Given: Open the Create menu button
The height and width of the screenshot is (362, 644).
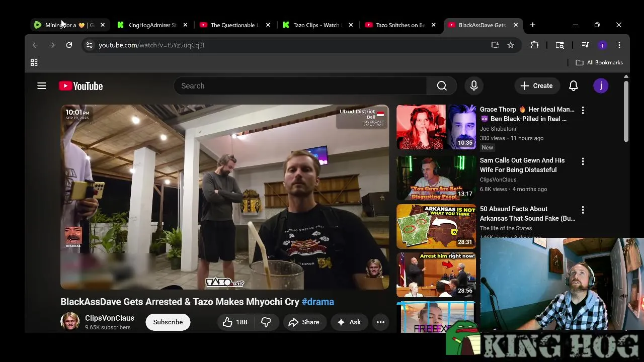Looking at the screenshot, I should [x=536, y=86].
